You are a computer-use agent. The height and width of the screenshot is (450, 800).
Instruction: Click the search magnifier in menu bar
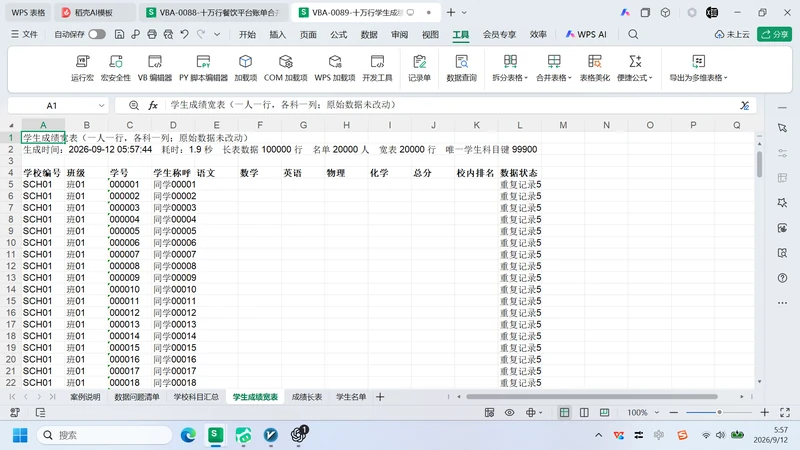point(633,34)
